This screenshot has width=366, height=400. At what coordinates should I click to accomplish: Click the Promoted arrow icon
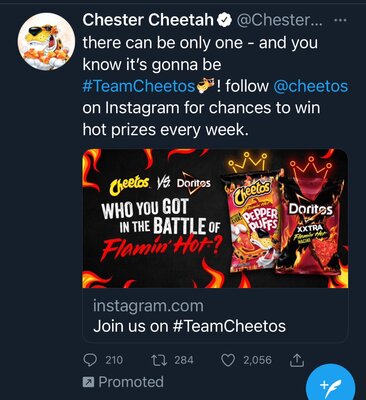(88, 382)
